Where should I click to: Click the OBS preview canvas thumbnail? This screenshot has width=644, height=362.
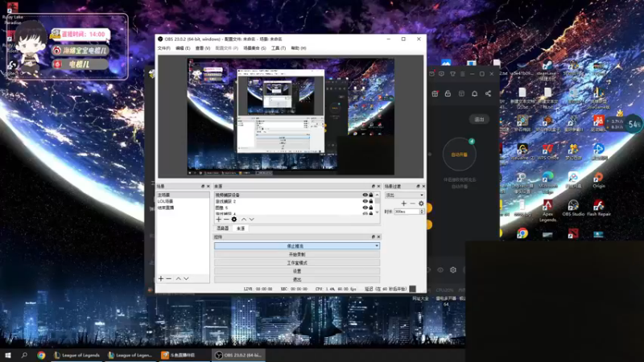pyautogui.click(x=291, y=117)
